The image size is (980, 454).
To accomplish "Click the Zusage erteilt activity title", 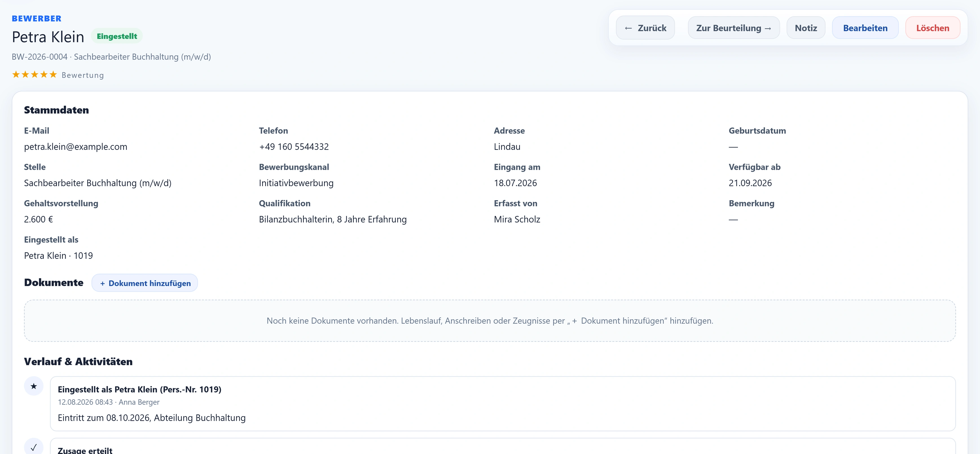I will 85,450.
